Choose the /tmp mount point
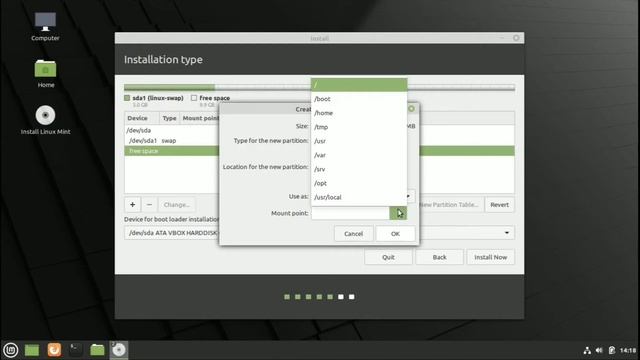Screen dimensions: 640x360 pyautogui.click(x=359, y=127)
